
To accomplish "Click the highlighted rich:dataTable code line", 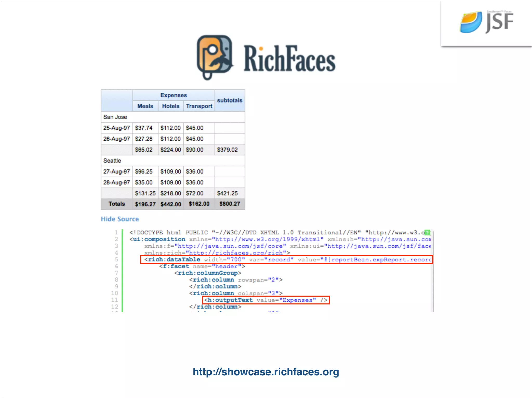I will (x=287, y=260).
